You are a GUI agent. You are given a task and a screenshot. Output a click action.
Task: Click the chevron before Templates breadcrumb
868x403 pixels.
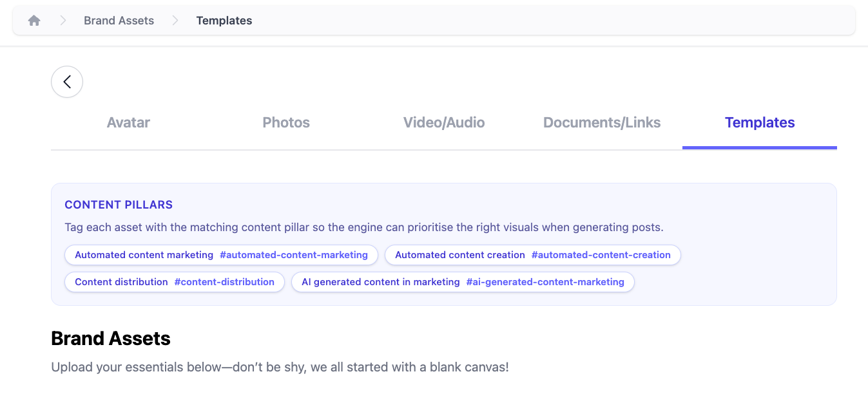tap(175, 21)
